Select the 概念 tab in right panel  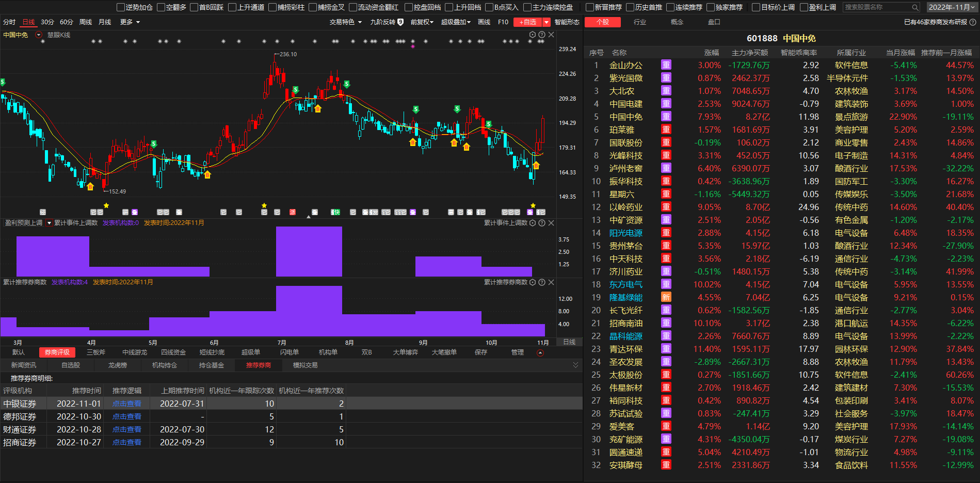point(677,22)
